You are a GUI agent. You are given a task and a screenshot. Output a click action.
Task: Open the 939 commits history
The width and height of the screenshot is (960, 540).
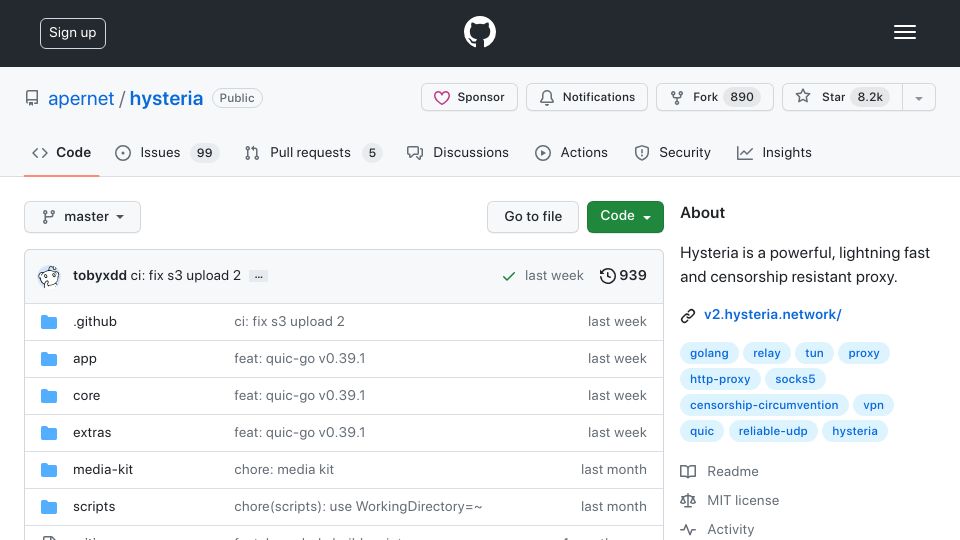pyautogui.click(x=623, y=276)
